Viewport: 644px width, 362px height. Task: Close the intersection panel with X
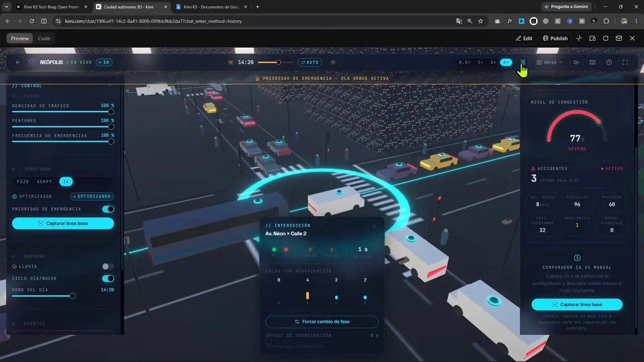click(x=374, y=227)
